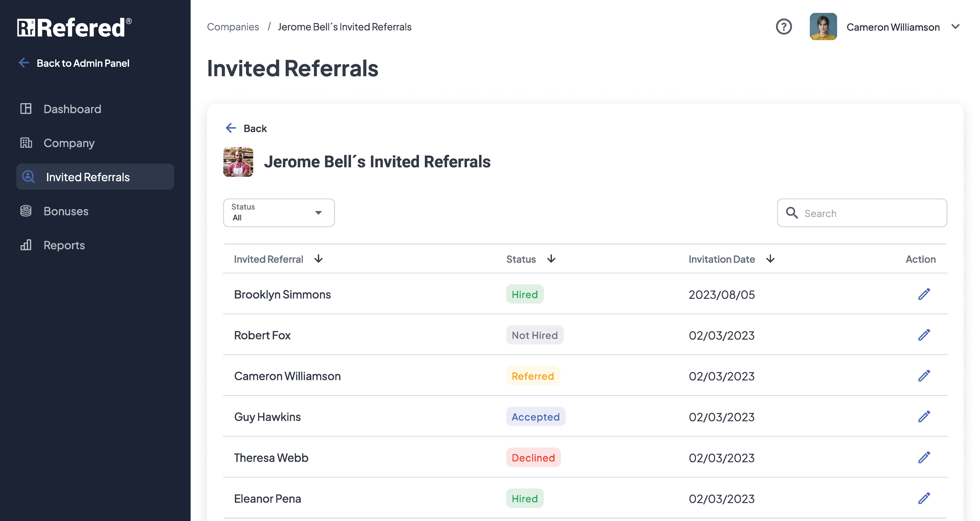Click the Companies breadcrumb link
The height and width of the screenshot is (521, 980).
(x=233, y=27)
